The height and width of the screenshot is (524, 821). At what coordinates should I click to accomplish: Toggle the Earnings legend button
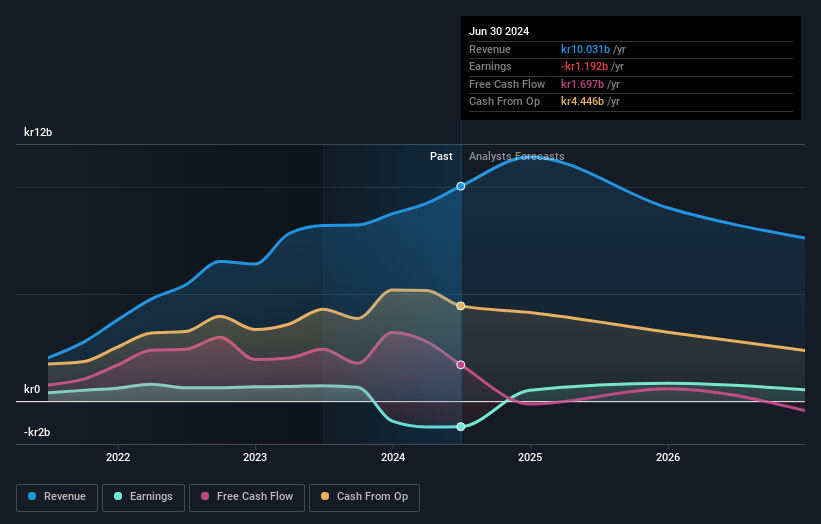pyautogui.click(x=143, y=497)
